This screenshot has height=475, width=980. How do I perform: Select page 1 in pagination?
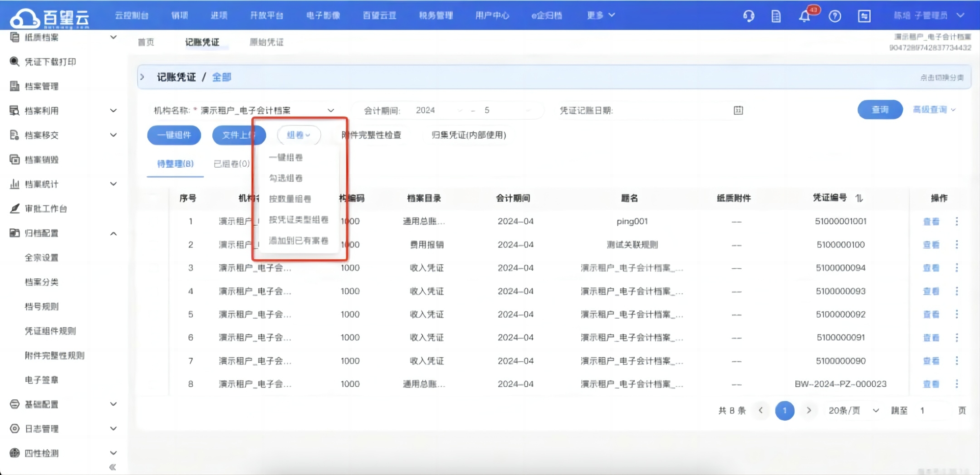click(784, 411)
